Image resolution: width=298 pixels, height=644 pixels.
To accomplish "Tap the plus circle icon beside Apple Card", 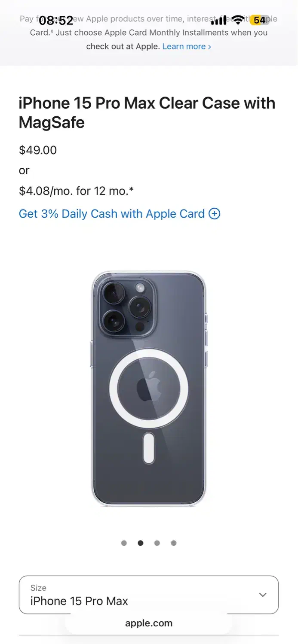I will click(214, 214).
